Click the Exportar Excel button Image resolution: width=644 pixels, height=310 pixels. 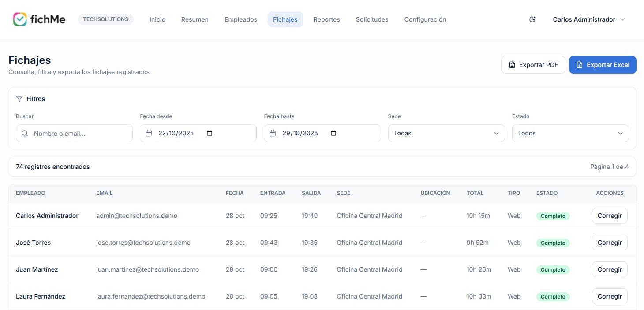(603, 65)
